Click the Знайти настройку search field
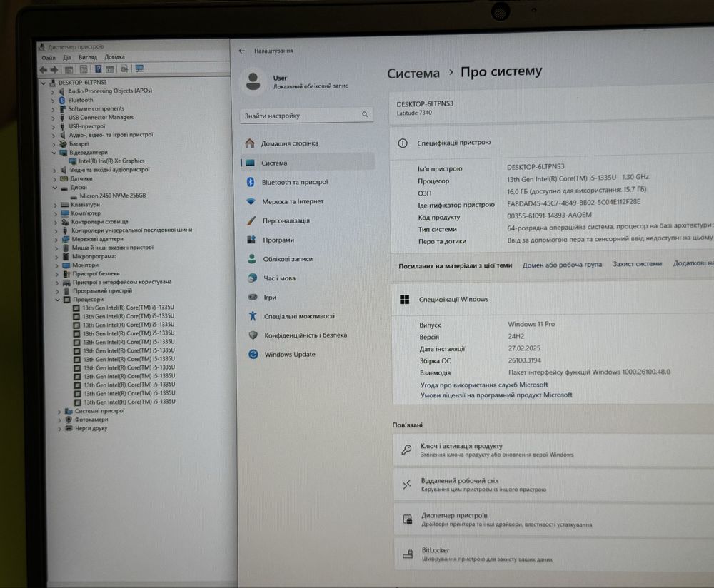The height and width of the screenshot is (588, 714). pyautogui.click(x=306, y=115)
